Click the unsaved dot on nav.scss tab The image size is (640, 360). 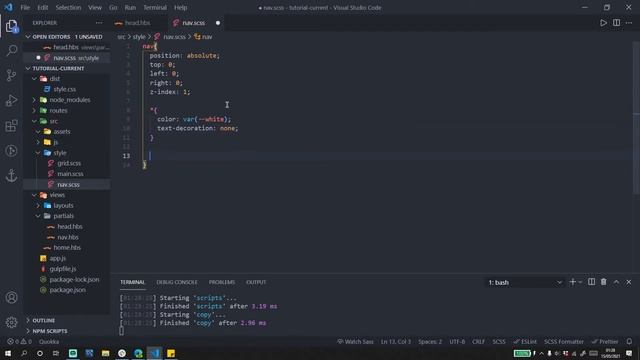click(218, 23)
